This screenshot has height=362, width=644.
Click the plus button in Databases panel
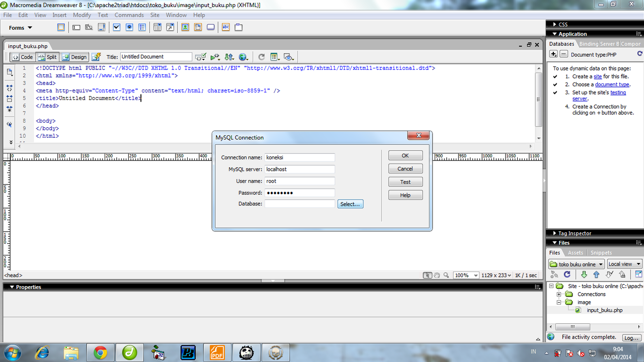tap(553, 54)
